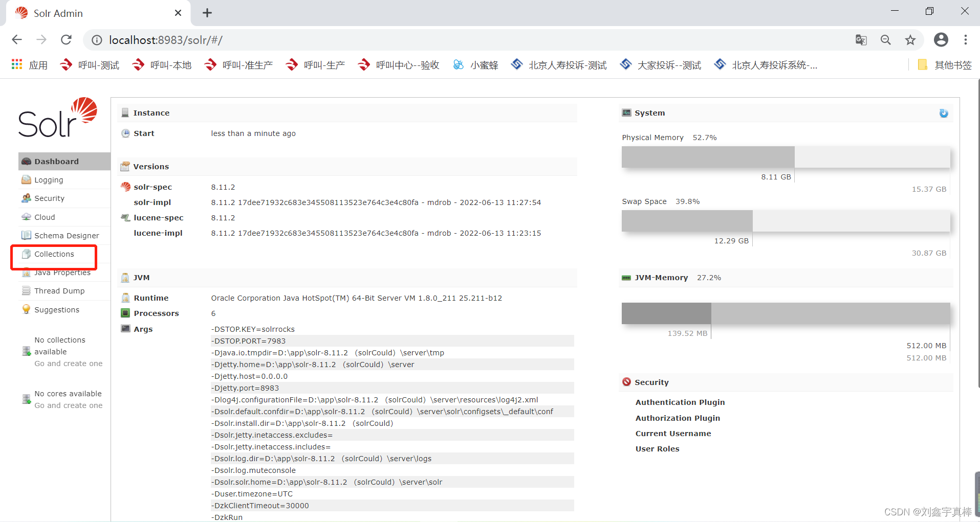
Task: Follow collections Go and create one link
Action: (x=69, y=364)
